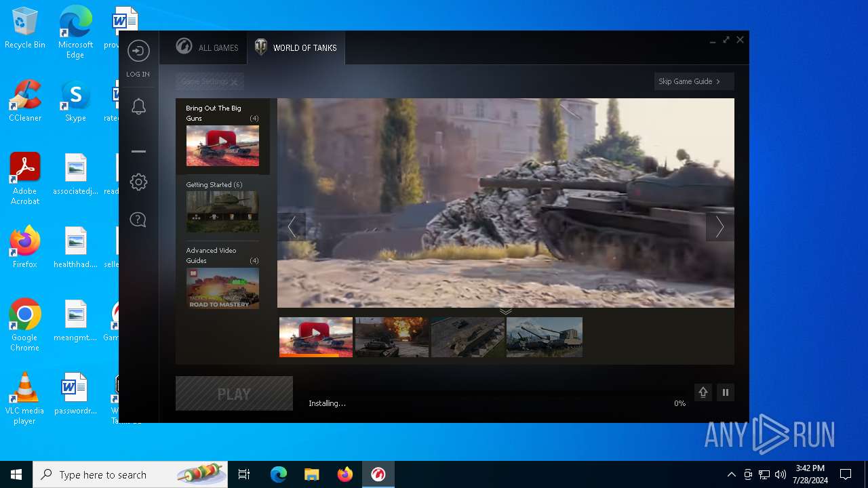Screen dimensions: 868x488
Task: Click the Installing… status text
Action: pos(327,403)
